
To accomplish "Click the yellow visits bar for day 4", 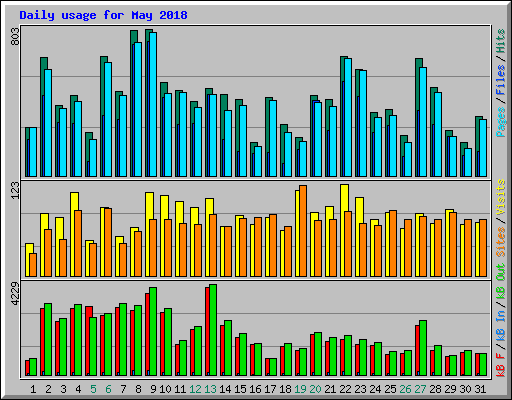I will click(74, 202).
